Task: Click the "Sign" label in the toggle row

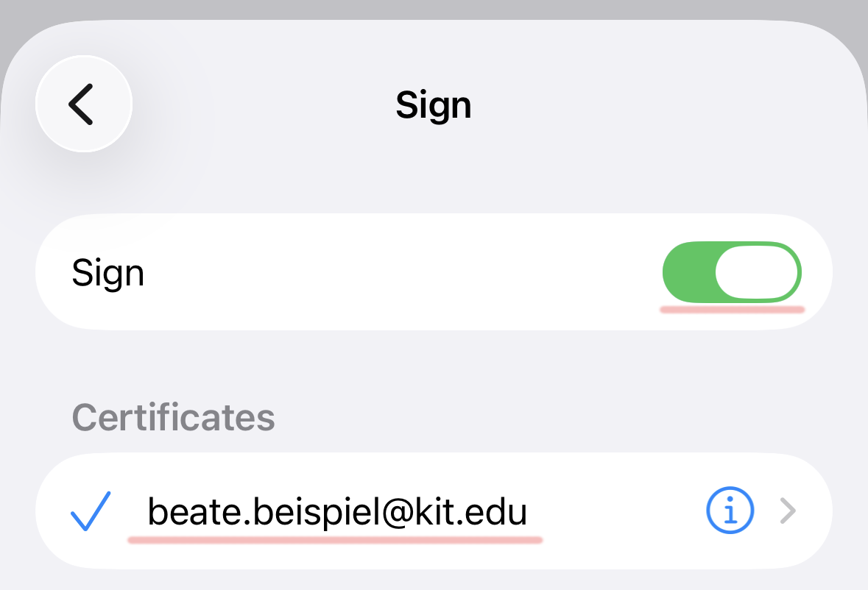Action: [107, 273]
